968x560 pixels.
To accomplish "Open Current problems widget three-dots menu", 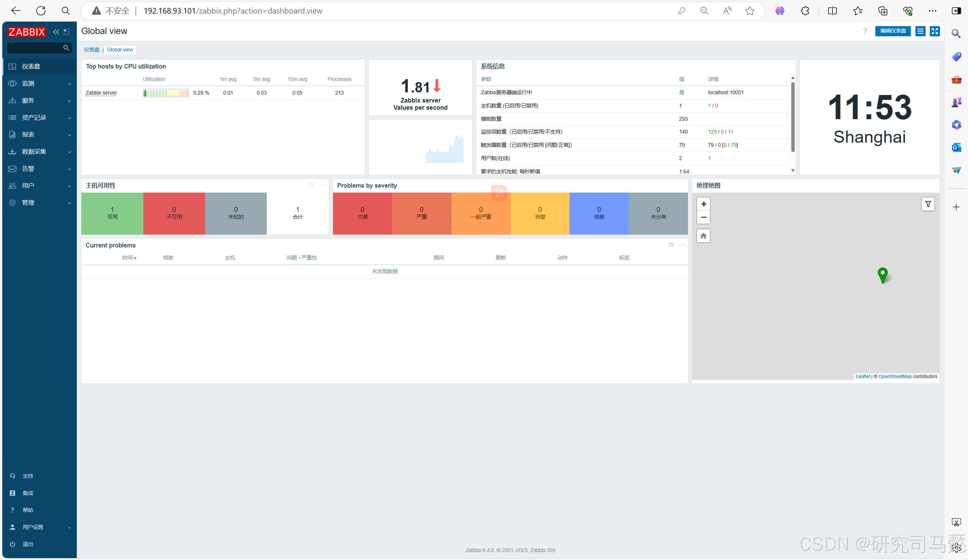I will click(682, 245).
